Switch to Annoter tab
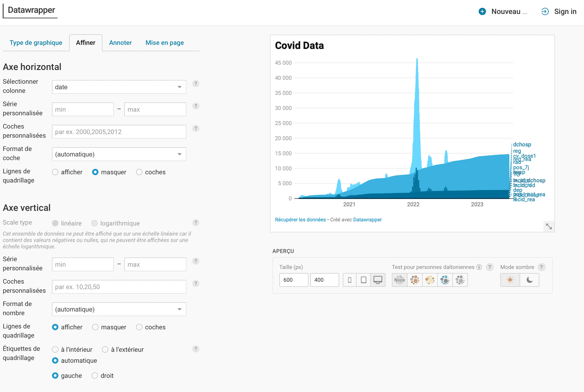 point(120,43)
